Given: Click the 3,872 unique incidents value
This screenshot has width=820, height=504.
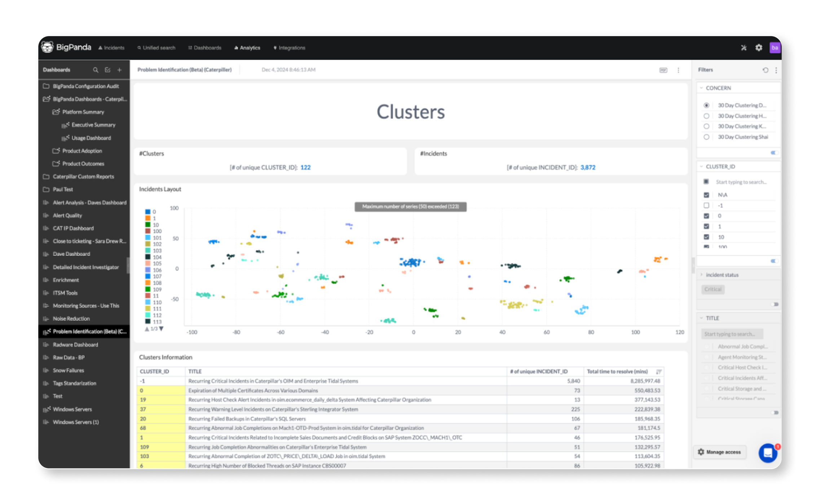Looking at the screenshot, I should click(588, 168).
